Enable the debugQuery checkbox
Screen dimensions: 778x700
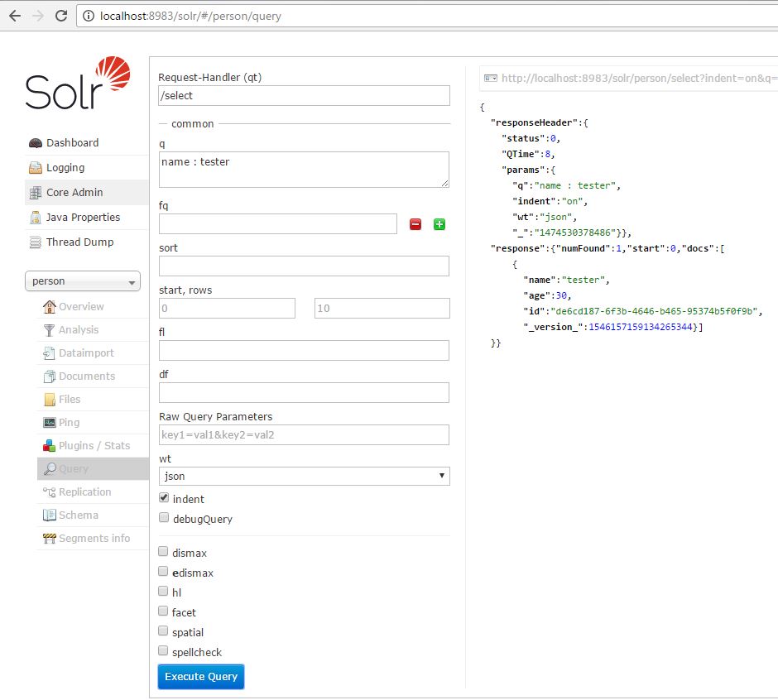164,517
